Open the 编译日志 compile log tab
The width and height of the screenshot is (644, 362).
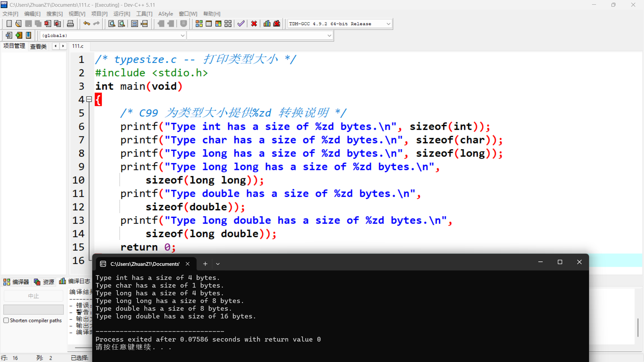(x=75, y=281)
